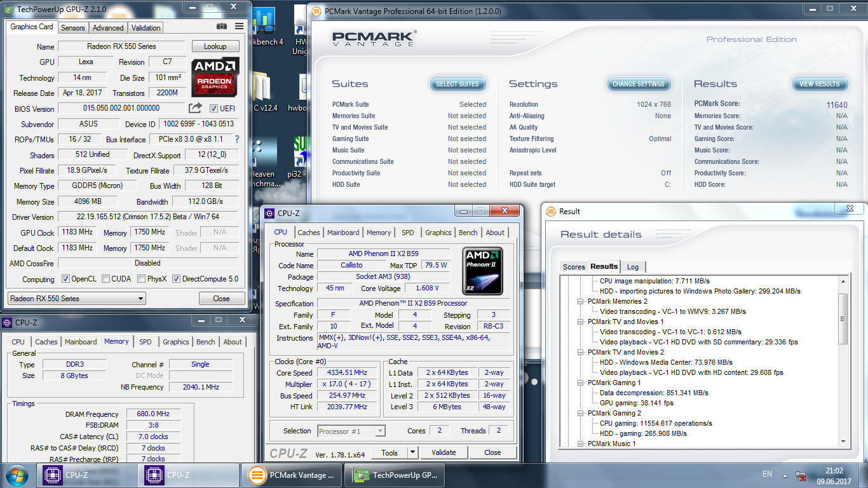Collapse the PCMark Memories 2 node
Screen dimensions: 868x488
coord(580,301)
